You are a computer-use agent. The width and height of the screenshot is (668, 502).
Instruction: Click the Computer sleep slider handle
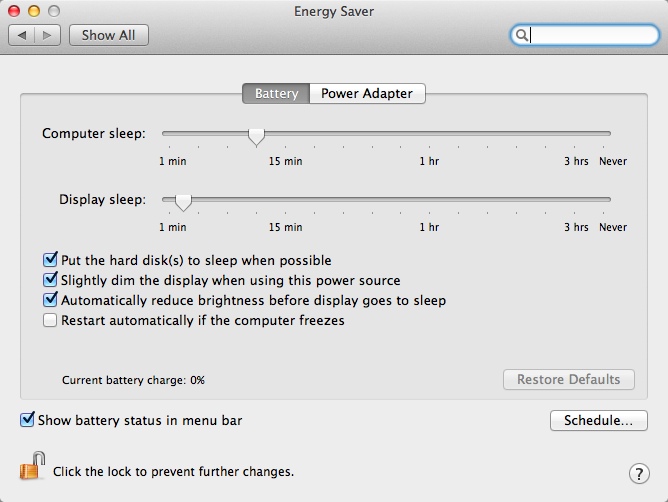pyautogui.click(x=256, y=135)
